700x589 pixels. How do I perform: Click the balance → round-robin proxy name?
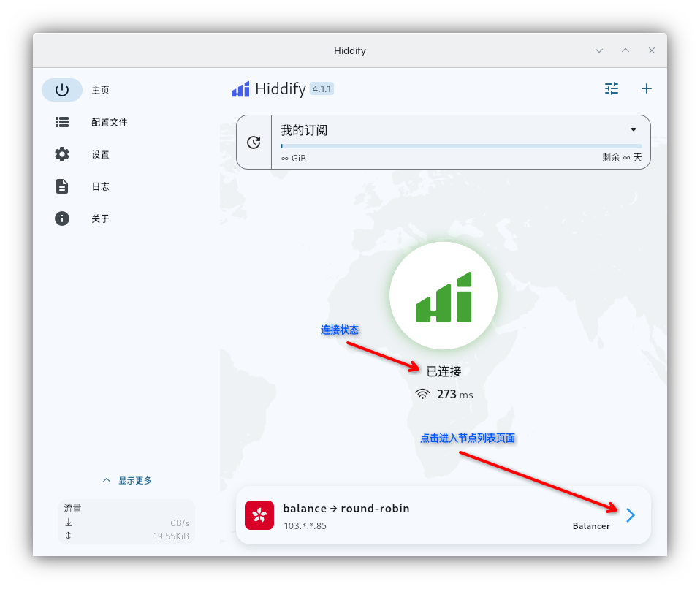[x=346, y=508]
